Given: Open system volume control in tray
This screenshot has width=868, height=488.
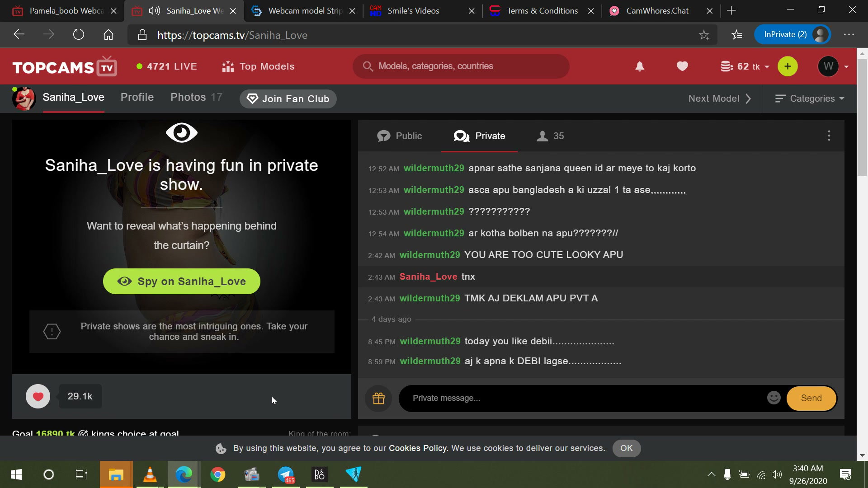Looking at the screenshot, I should (x=776, y=474).
